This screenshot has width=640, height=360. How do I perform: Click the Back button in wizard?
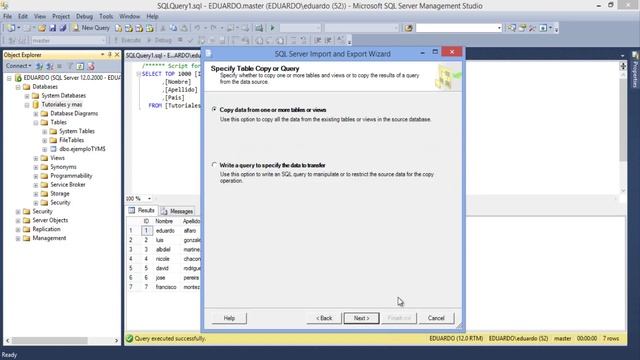coord(324,318)
